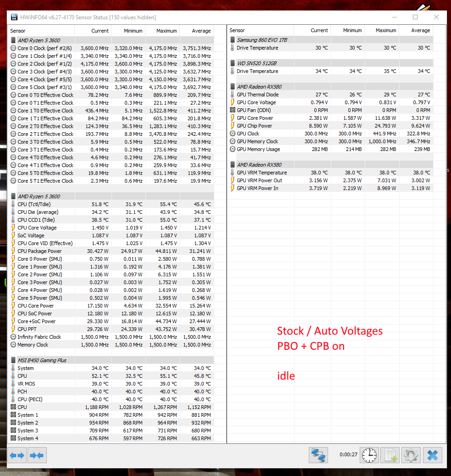Click the 4,175.0 MHz current Core 2 value
This screenshot has width=451, height=476.
[x=95, y=64]
